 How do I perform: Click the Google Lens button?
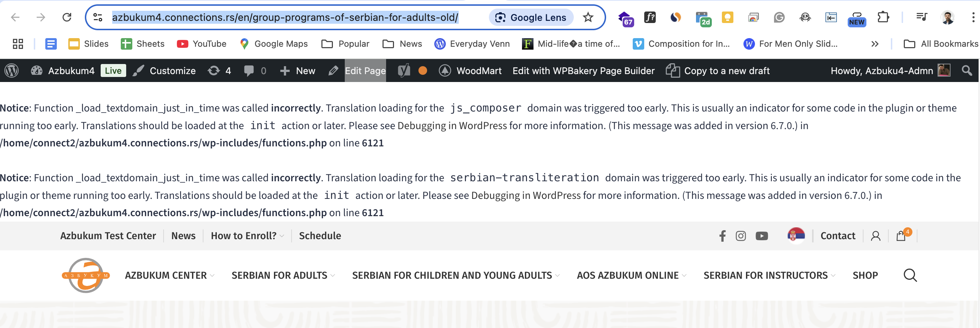[x=531, y=17]
